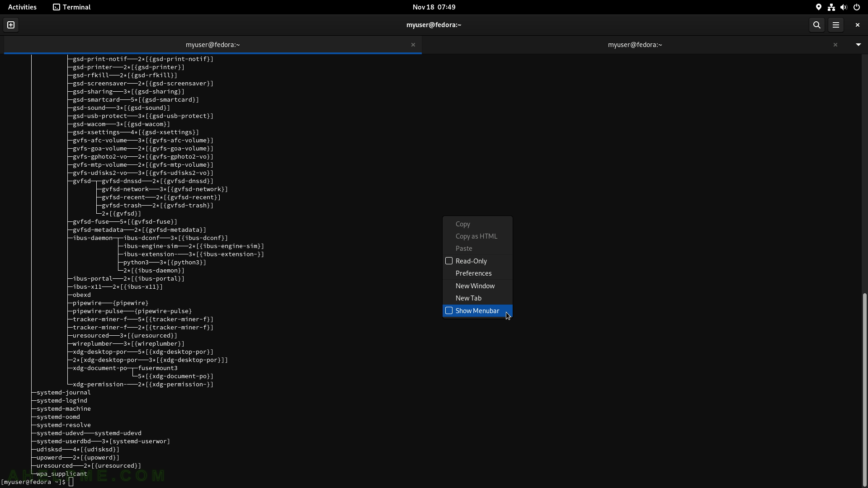Click the 'gvfsd-trash' entry
This screenshot has height=488, width=868.
(x=157, y=205)
